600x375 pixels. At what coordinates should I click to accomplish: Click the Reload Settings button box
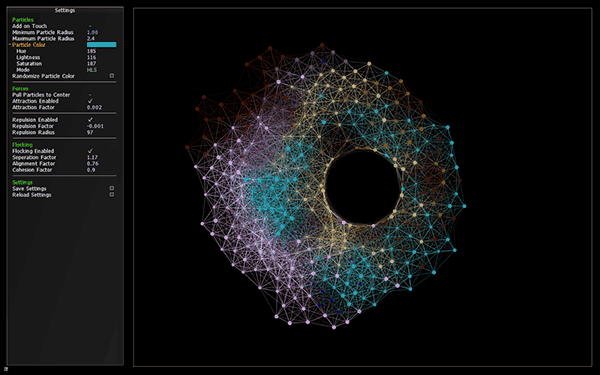click(x=112, y=194)
